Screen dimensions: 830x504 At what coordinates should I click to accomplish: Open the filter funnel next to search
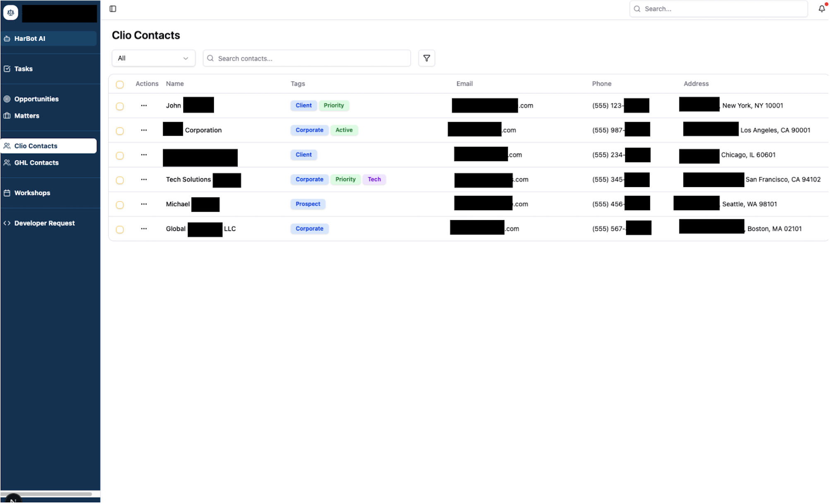pos(427,58)
